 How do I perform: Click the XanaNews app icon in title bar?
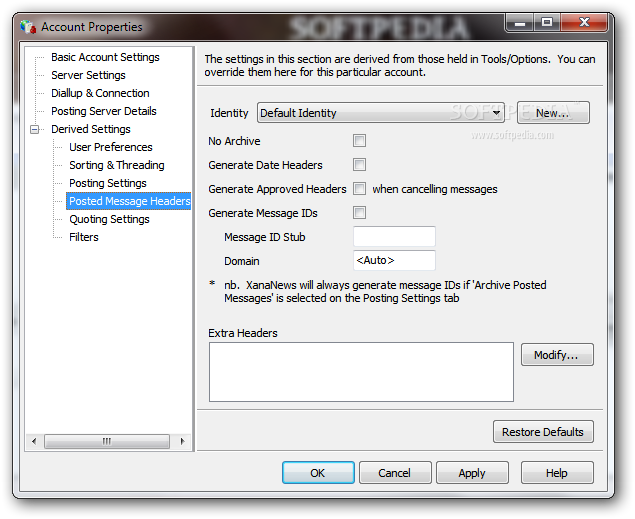(28, 27)
